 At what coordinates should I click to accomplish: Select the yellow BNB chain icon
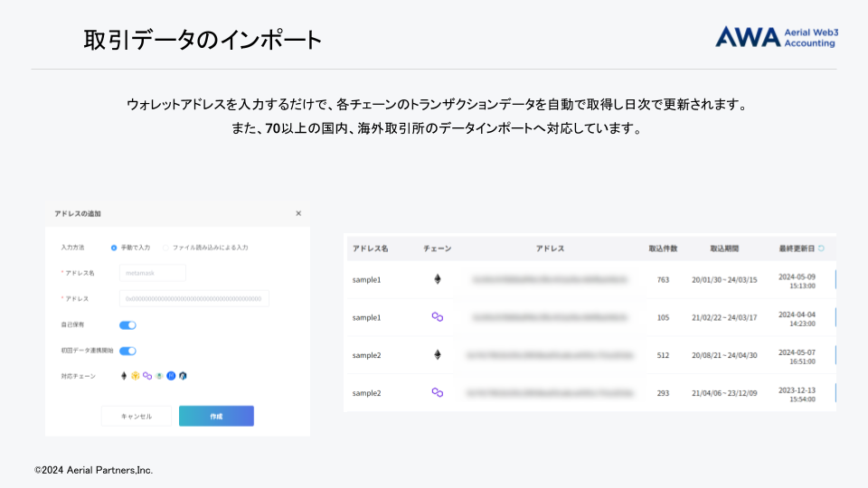coord(135,375)
